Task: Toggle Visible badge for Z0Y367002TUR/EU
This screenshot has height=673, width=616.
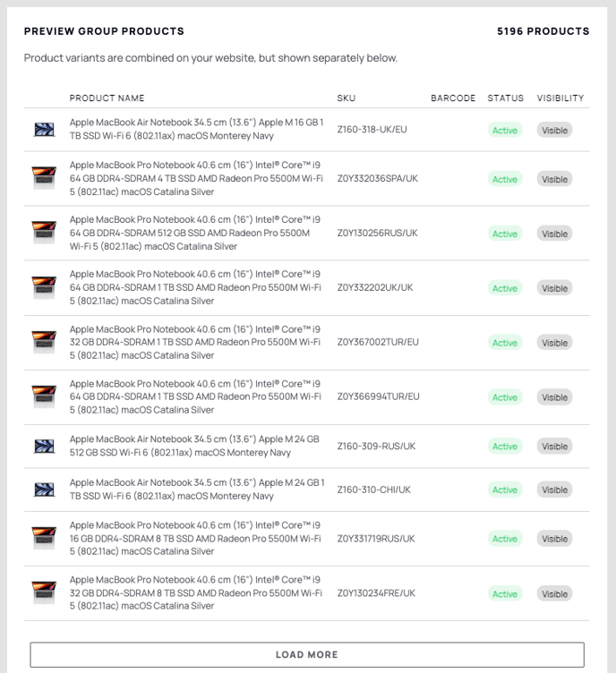Action: point(554,343)
